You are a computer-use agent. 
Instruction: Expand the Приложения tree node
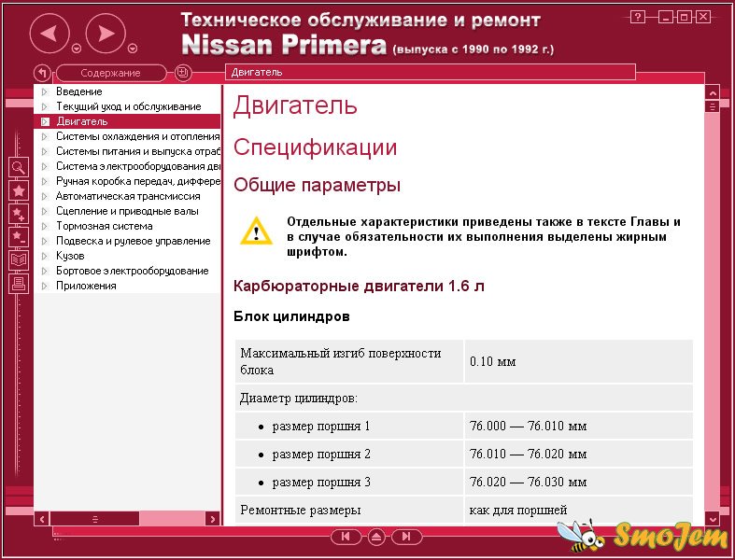45,286
